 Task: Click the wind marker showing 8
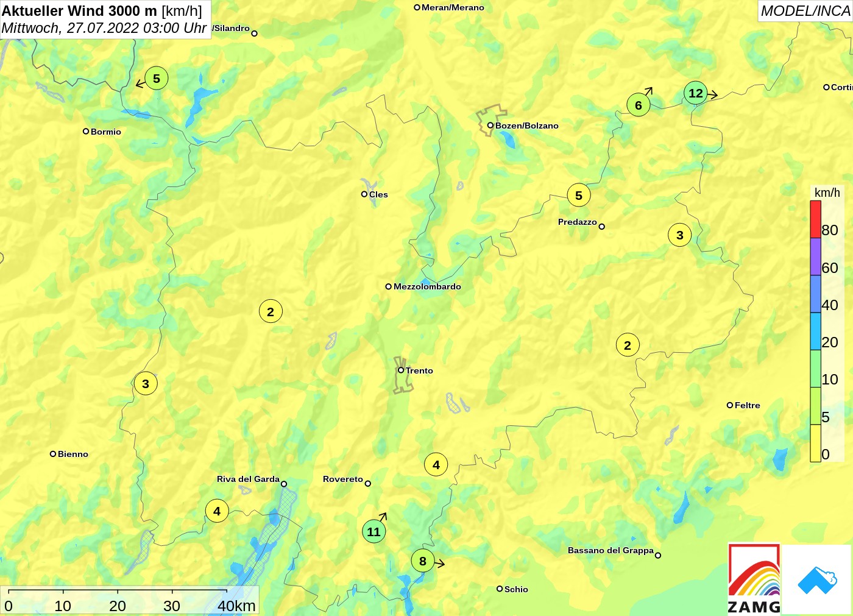tap(423, 561)
